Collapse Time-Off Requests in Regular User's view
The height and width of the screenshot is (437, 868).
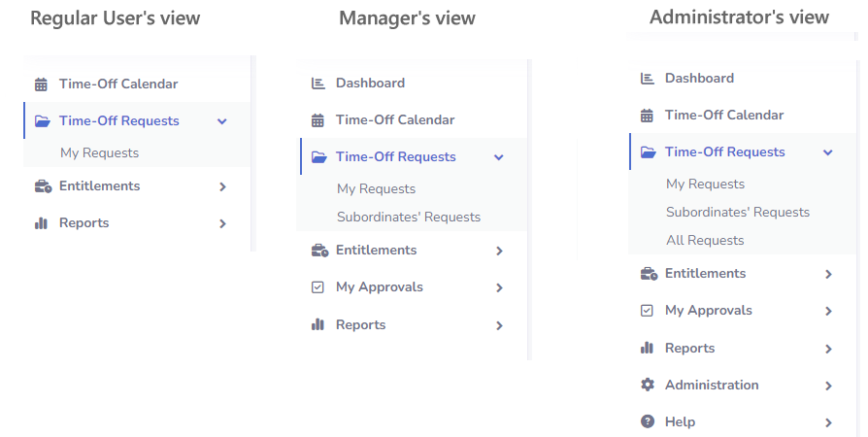coord(222,121)
